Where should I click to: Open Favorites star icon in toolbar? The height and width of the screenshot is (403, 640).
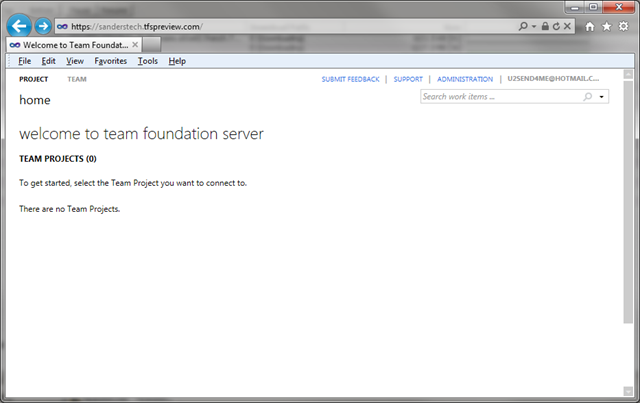pos(607,27)
